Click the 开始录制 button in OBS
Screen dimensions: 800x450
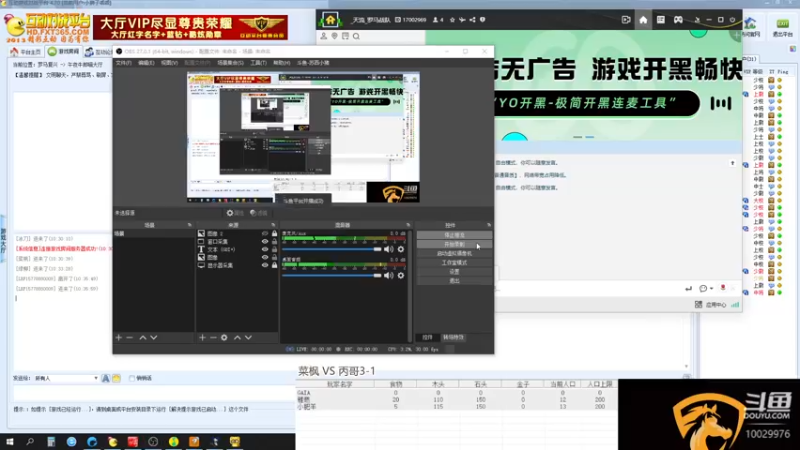(x=454, y=244)
